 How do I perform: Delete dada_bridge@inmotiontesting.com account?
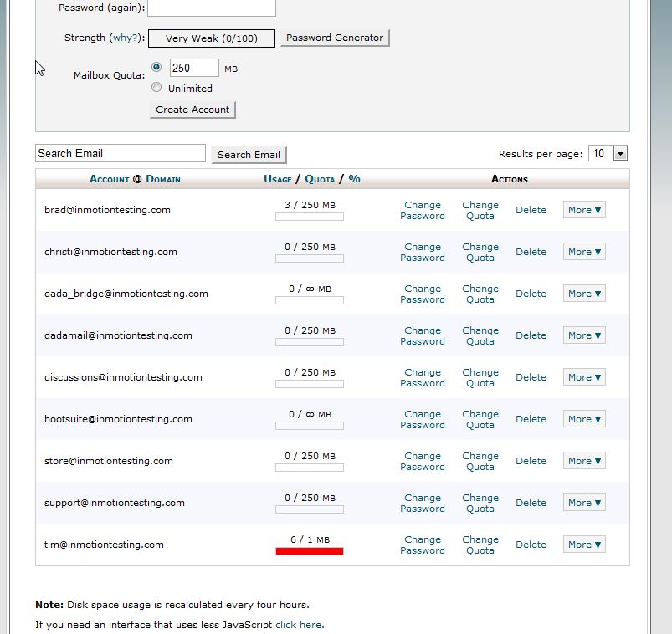coord(531,294)
